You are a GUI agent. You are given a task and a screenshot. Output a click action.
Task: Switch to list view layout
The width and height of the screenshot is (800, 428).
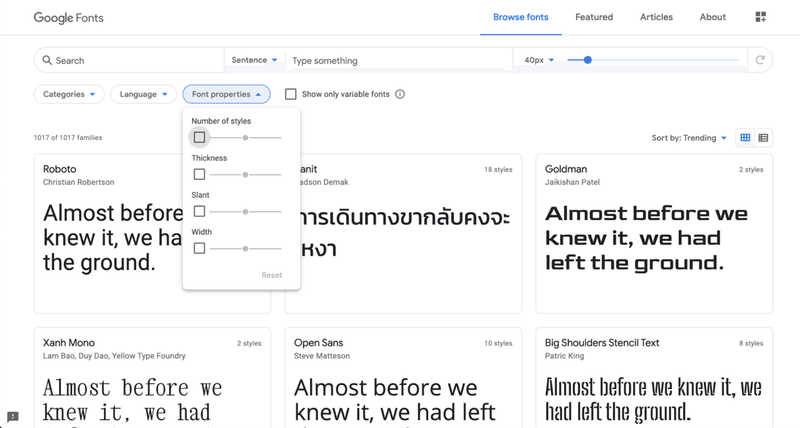[x=763, y=138]
